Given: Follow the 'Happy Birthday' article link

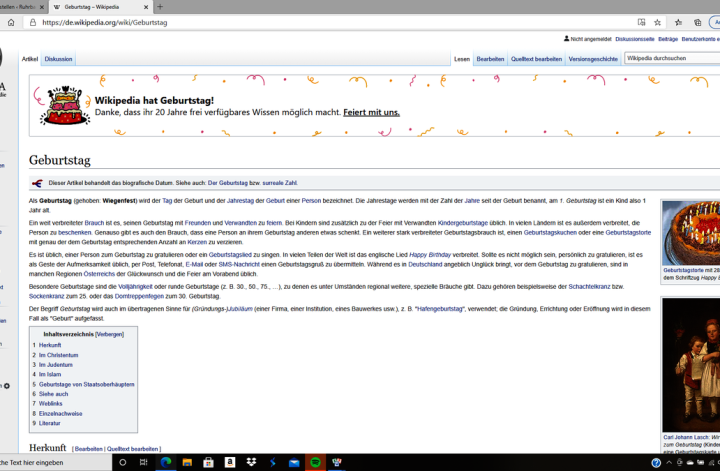Looking at the screenshot, I should pos(430,255).
